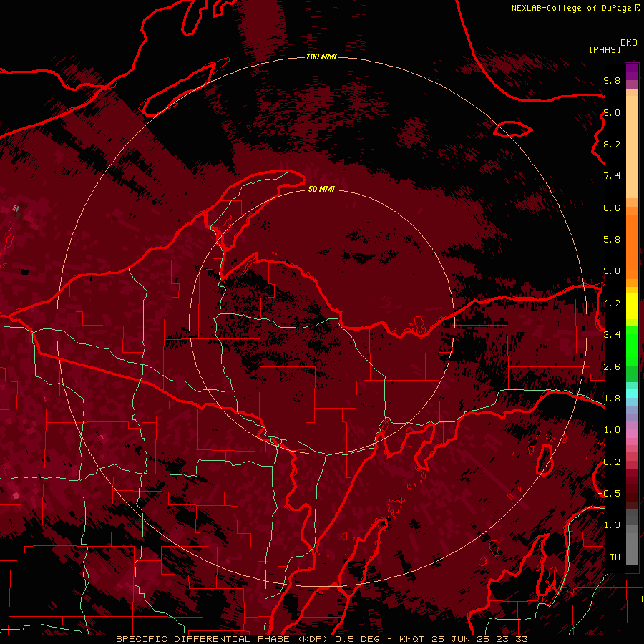The width and height of the screenshot is (644, 644).
Task: Click the 5.0 scale value
Action: (x=612, y=271)
